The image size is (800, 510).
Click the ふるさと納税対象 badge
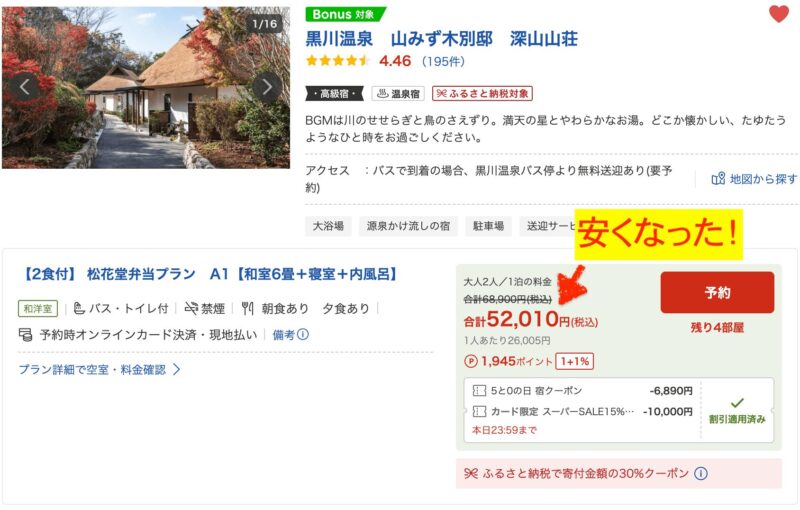483,93
